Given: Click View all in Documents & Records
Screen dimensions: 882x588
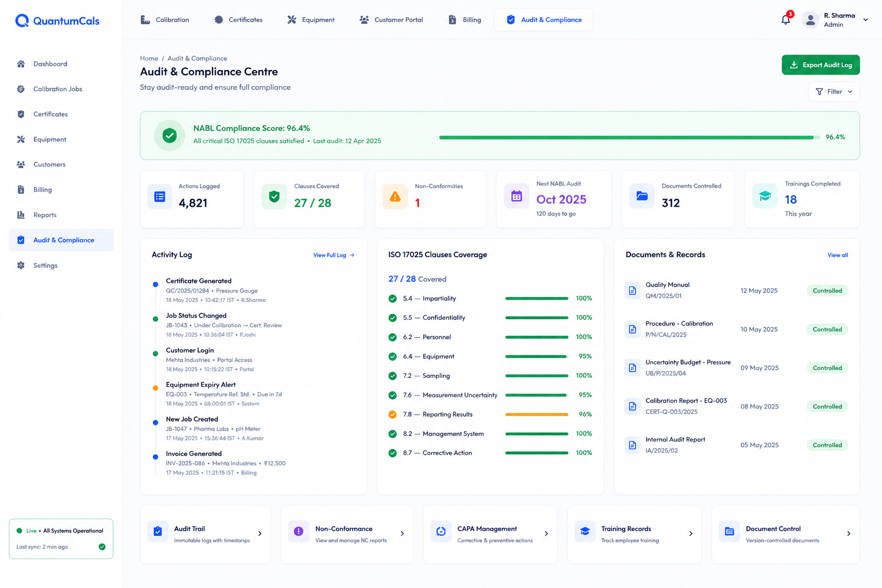Looking at the screenshot, I should (837, 255).
